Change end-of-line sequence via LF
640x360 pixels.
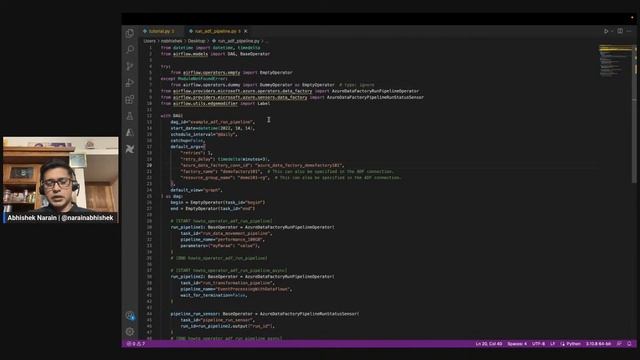pos(553,344)
